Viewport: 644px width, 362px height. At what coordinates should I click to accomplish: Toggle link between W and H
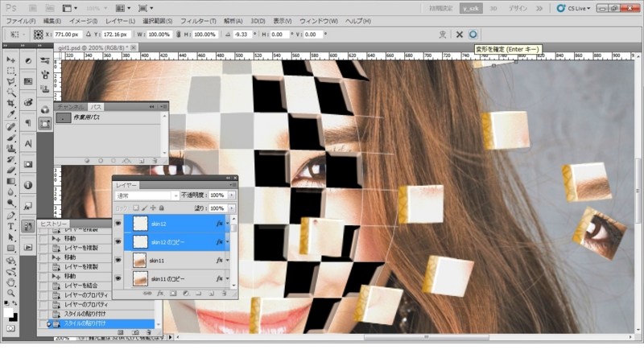click(x=178, y=35)
